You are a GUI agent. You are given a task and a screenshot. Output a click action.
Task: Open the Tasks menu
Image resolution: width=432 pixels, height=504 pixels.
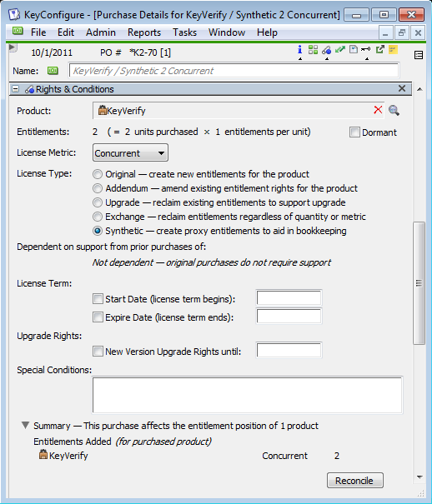pos(184,32)
